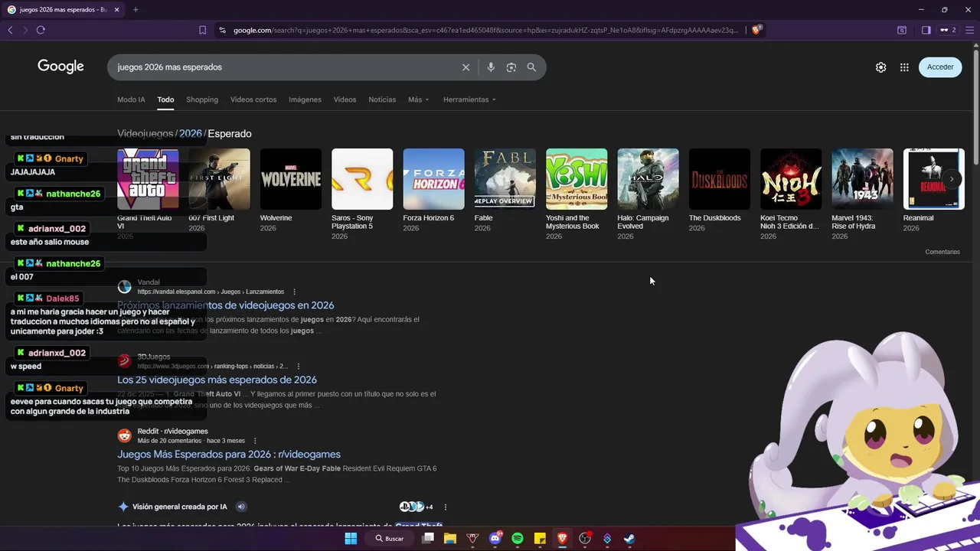Switch to the Shopping tab
The image size is (980, 551).
pos(202,99)
